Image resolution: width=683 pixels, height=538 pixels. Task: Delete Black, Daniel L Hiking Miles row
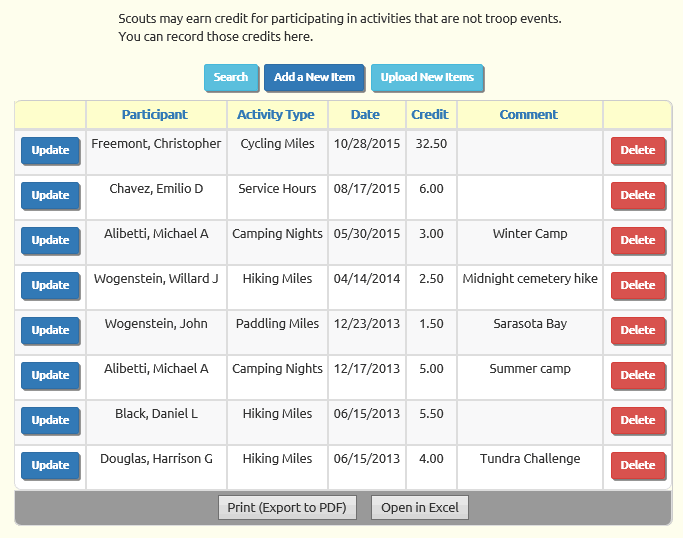click(x=638, y=421)
